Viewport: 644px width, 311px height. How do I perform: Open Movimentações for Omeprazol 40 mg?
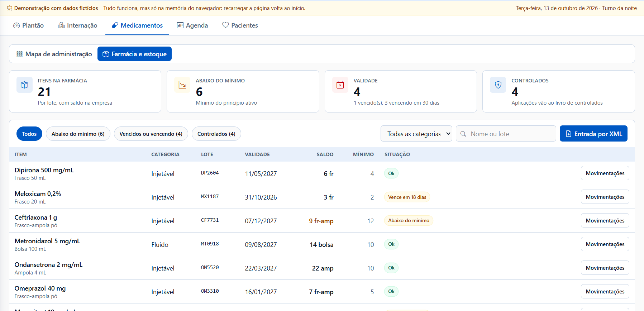(605, 292)
